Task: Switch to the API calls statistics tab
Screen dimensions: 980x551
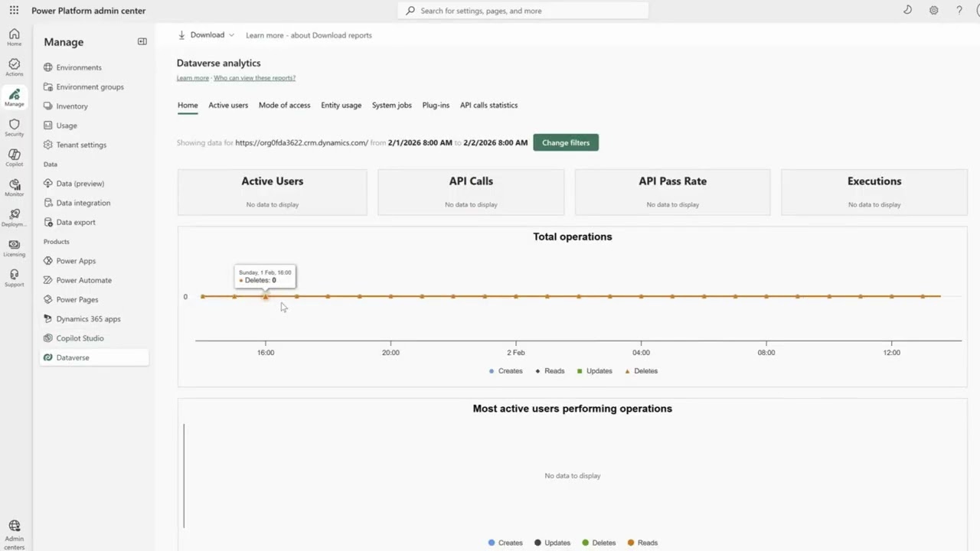Action: point(488,105)
